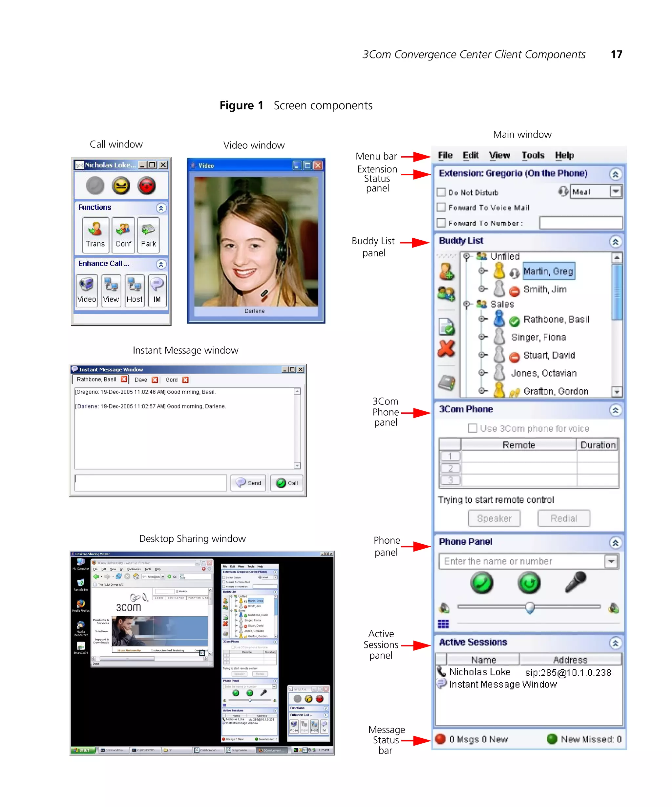Collapse the Unfiled buddy group

[x=467, y=256]
